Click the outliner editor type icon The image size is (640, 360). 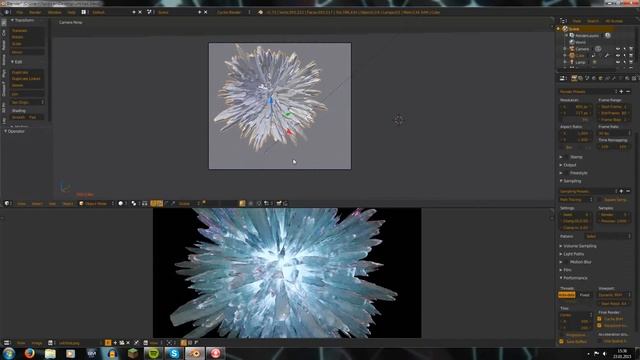[x=563, y=21]
